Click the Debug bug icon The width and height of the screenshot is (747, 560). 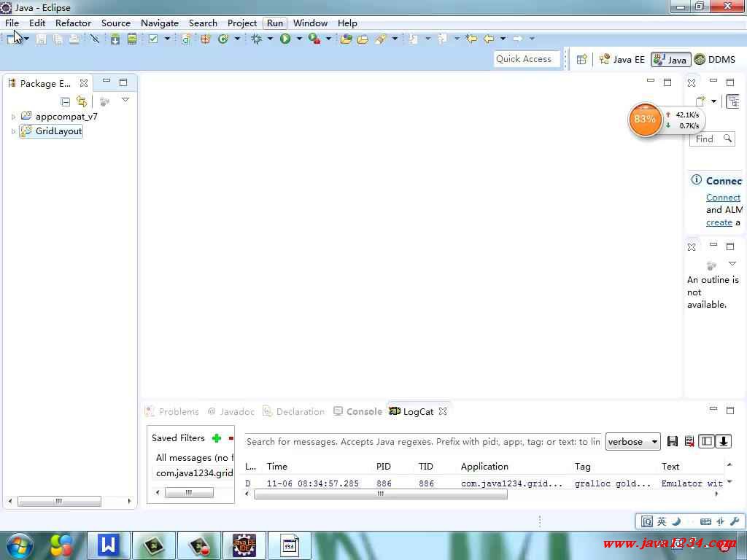[256, 39]
